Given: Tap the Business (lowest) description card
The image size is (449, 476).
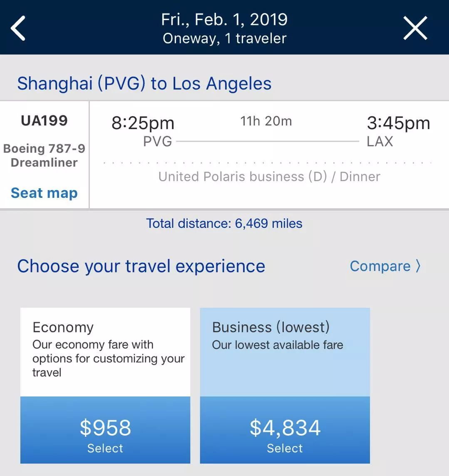Looking at the screenshot, I should [x=285, y=352].
